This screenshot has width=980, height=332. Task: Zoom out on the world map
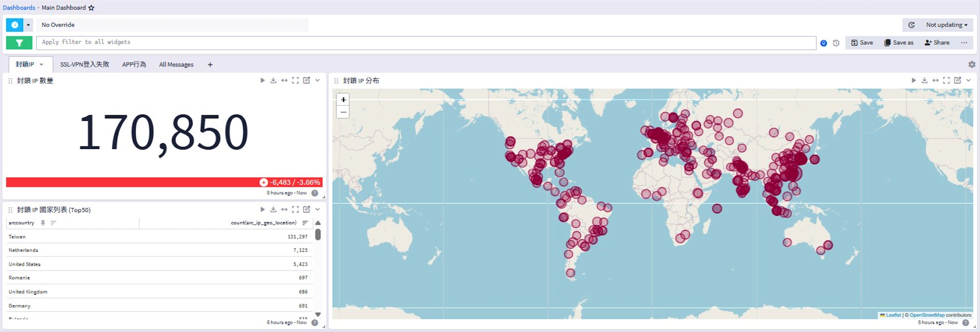(343, 112)
